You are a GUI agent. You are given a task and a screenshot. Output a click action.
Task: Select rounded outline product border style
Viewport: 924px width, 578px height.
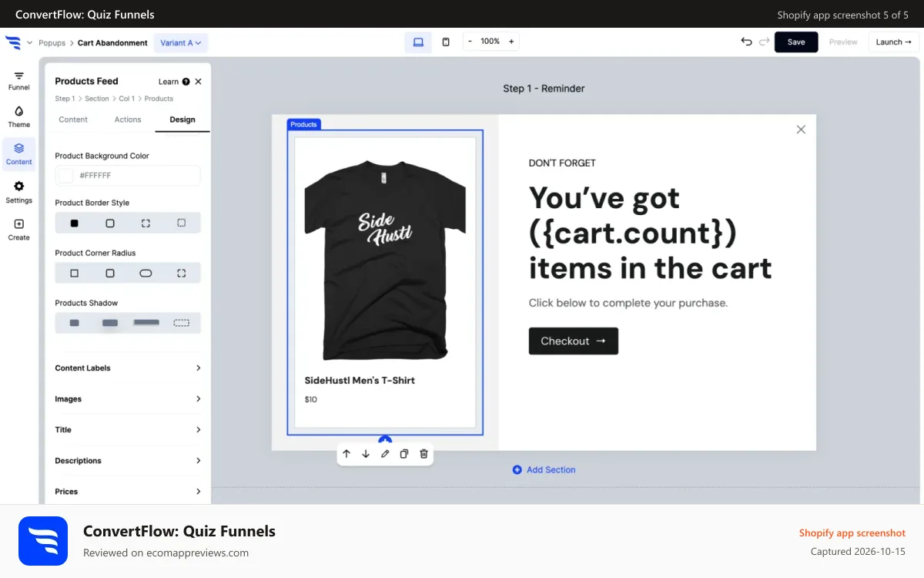(x=110, y=223)
